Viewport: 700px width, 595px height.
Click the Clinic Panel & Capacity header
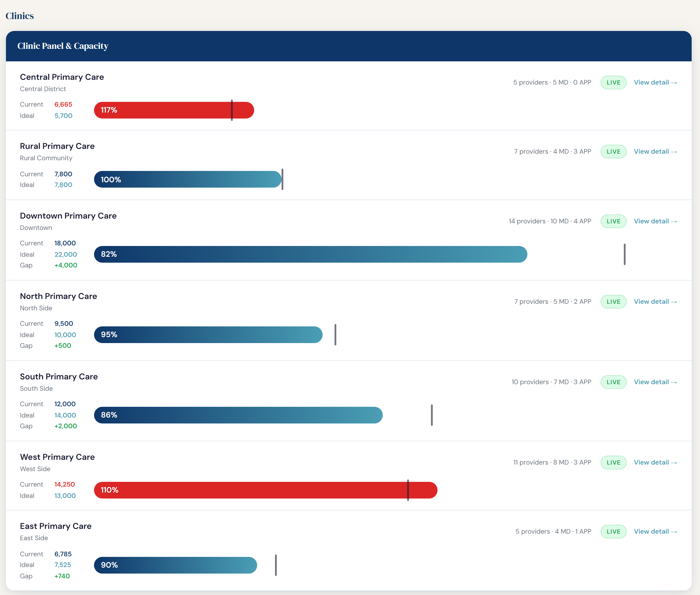pos(63,46)
